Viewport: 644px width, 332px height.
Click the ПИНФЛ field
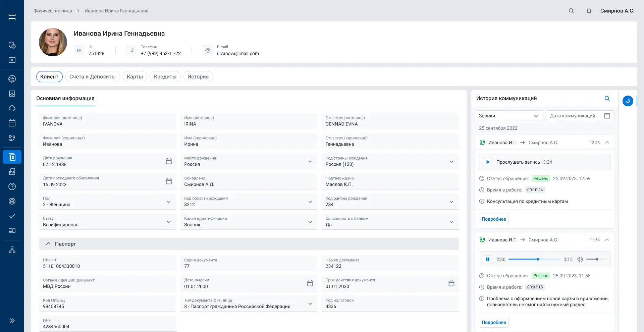point(107,263)
